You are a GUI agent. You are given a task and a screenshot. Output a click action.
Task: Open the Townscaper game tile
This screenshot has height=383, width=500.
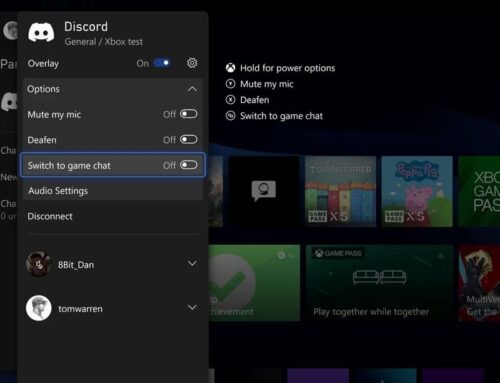point(340,191)
